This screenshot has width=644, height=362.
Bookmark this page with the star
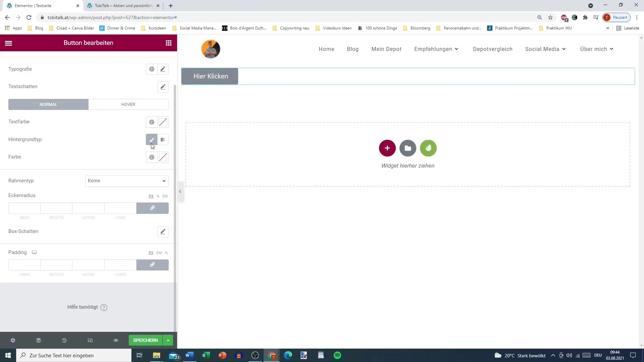[550, 17]
